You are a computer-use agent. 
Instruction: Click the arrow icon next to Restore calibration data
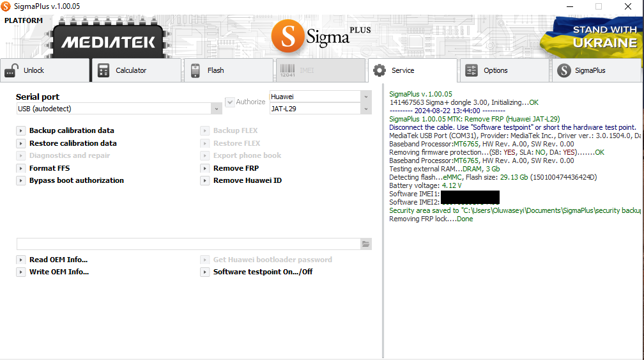[20, 143]
